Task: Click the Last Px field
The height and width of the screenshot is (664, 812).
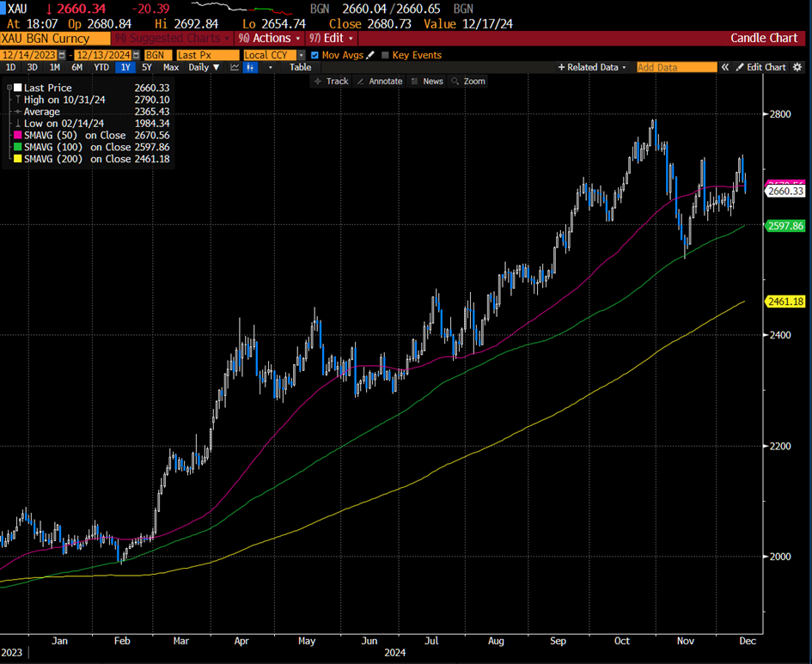Action: click(x=208, y=55)
